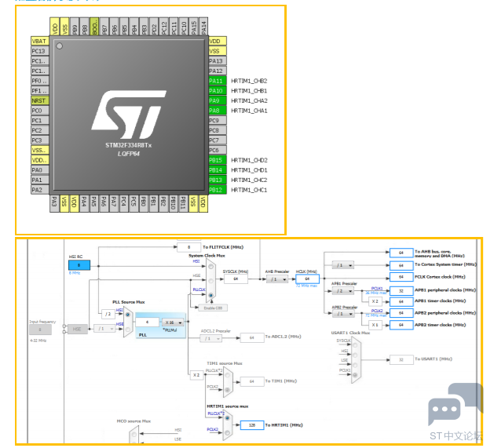Open the HSE /1 divider dropdown
This screenshot has height=448, width=490.
coord(104,329)
